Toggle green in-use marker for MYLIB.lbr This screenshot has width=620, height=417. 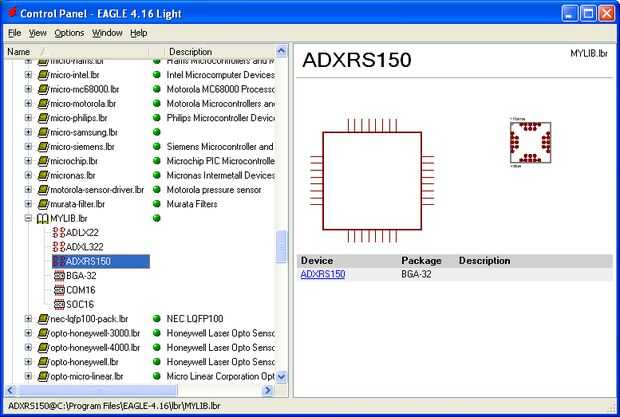point(157,218)
